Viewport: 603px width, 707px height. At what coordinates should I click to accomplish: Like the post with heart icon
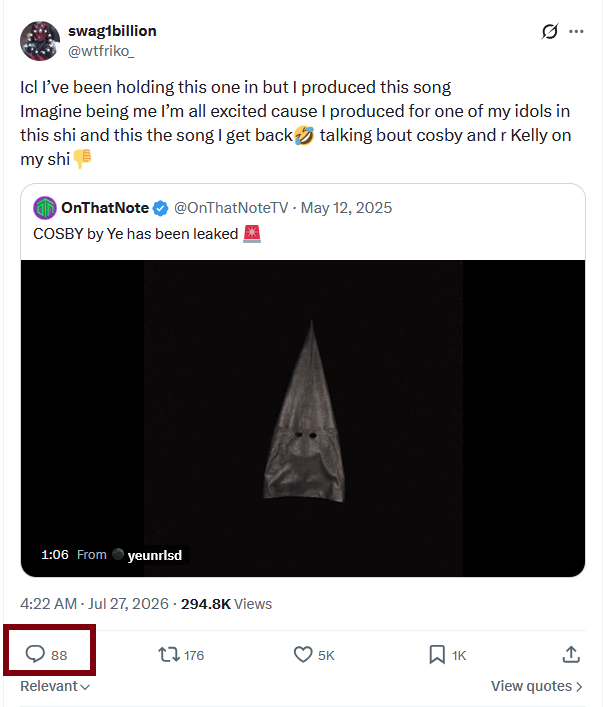(303, 654)
